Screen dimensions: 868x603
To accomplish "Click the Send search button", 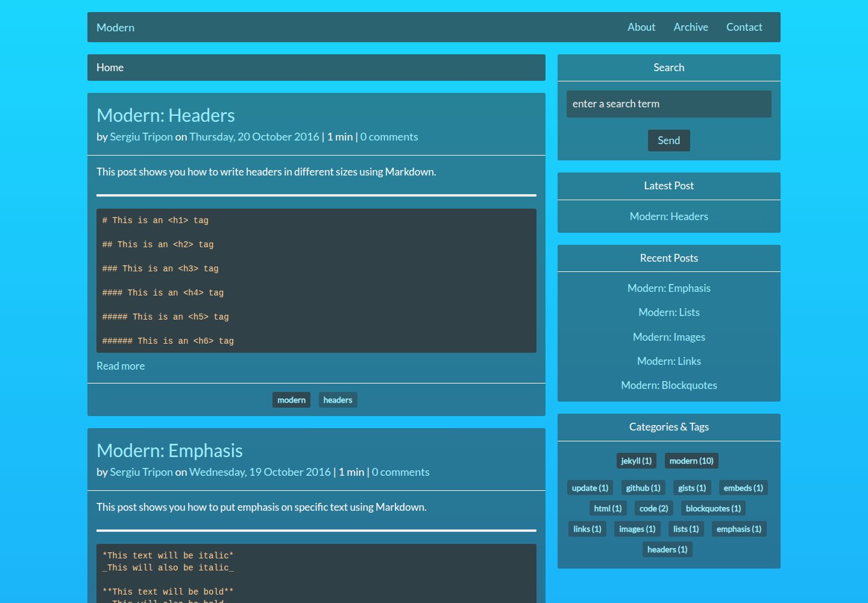I will [x=668, y=140].
